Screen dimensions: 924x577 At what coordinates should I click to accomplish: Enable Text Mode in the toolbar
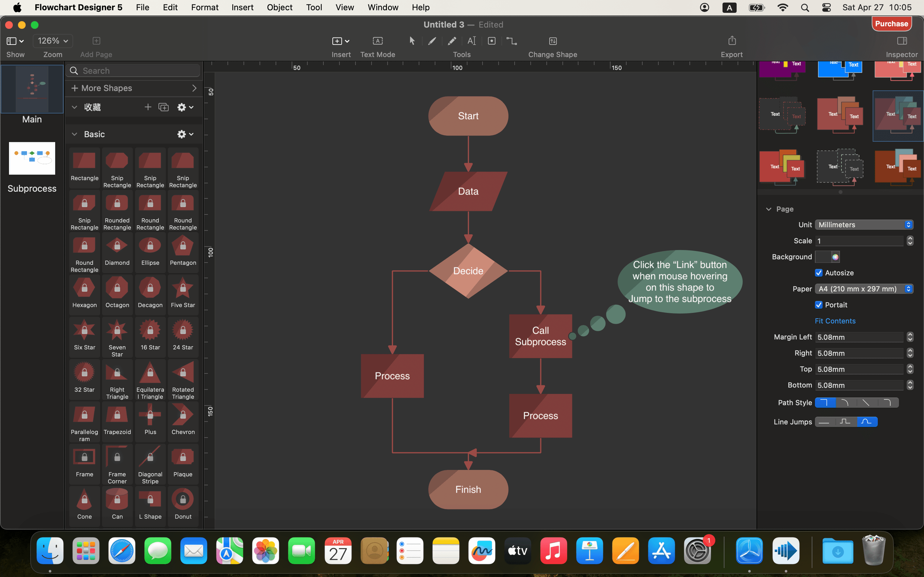377,41
